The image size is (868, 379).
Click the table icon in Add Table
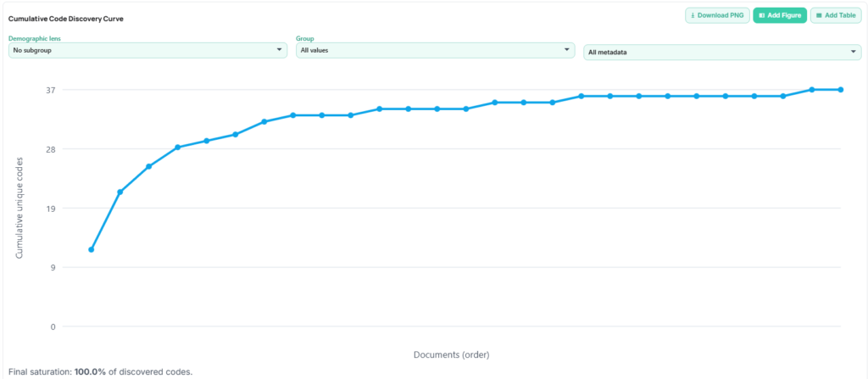click(819, 15)
